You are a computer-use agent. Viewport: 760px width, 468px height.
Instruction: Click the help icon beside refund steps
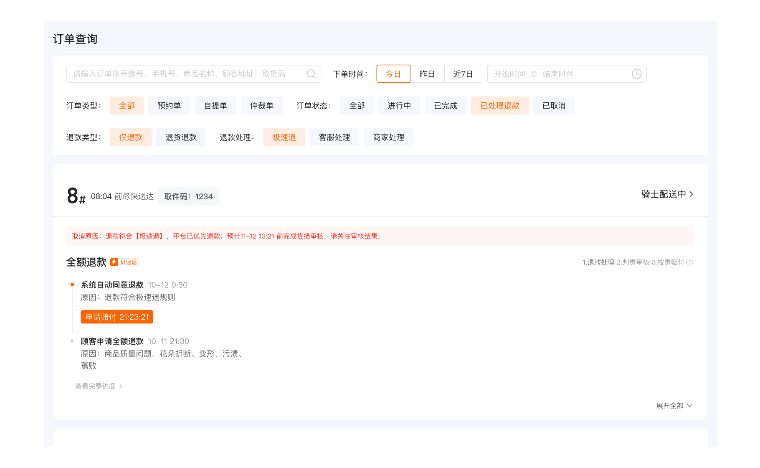pos(690,262)
